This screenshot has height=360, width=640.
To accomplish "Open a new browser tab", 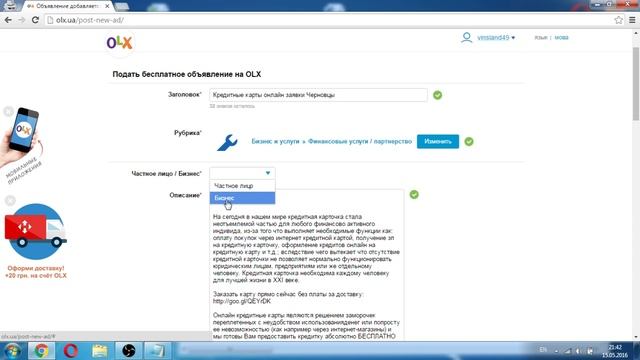I will tap(122, 6).
